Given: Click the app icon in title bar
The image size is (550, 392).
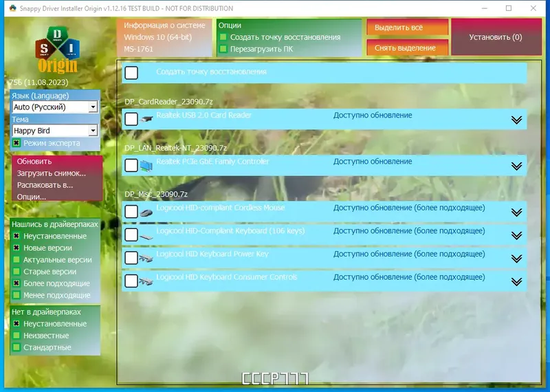Looking at the screenshot, I should tap(12, 8).
